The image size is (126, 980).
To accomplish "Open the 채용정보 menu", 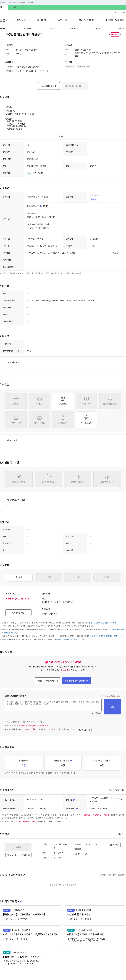I will pyautogui.click(x=21, y=20).
